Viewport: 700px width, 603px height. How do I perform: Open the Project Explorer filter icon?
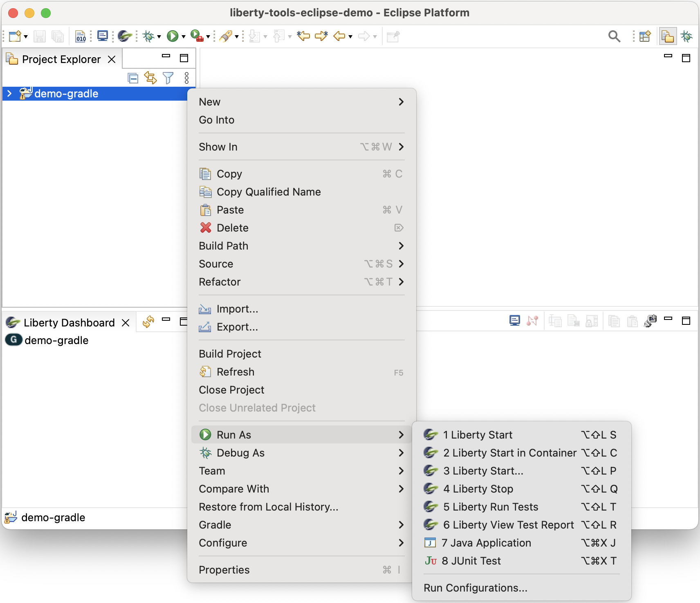[168, 78]
